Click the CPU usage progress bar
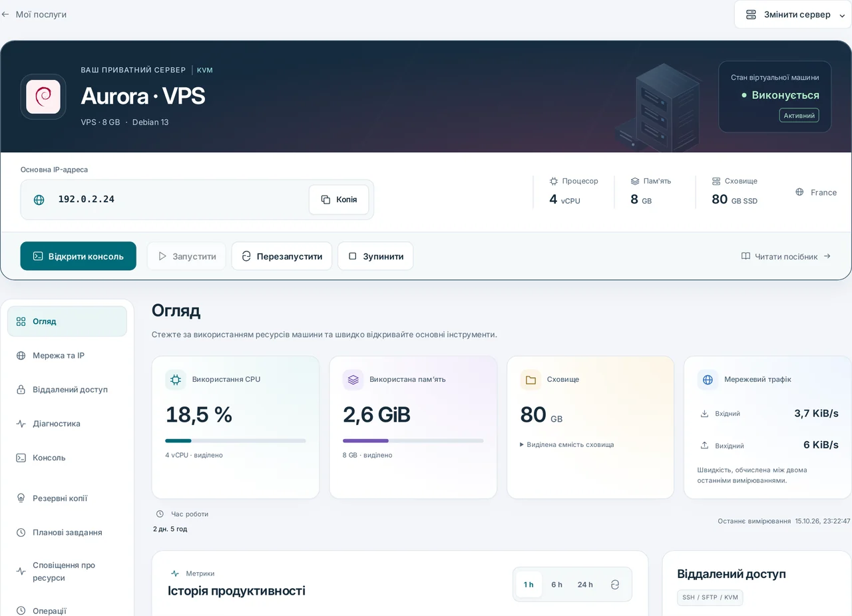The width and height of the screenshot is (852, 616). (x=236, y=440)
